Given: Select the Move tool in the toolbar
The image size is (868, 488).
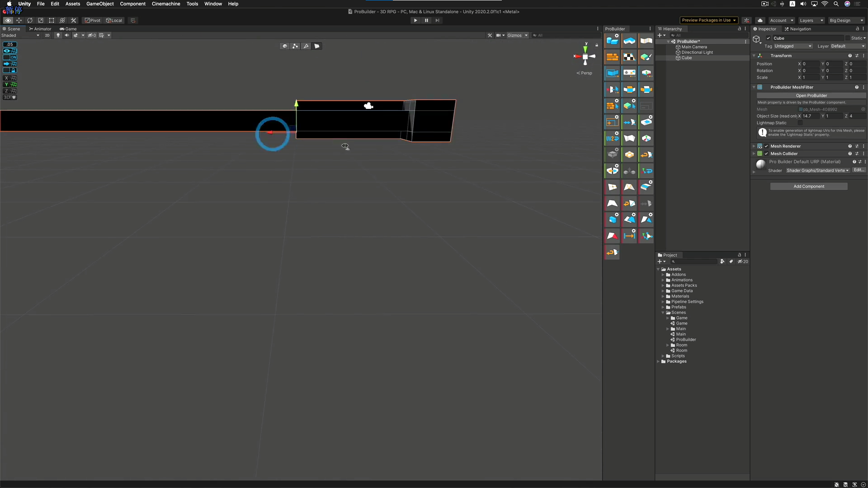Looking at the screenshot, I should [x=19, y=20].
